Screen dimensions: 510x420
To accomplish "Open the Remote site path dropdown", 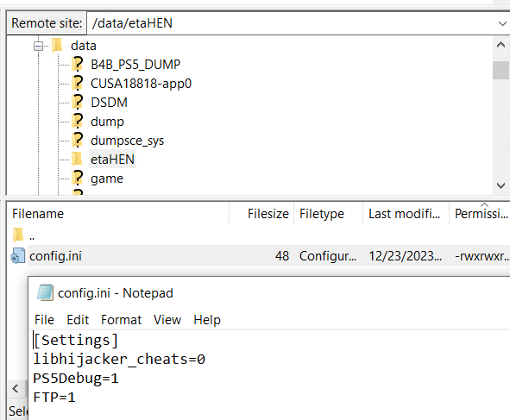I will coord(502,23).
